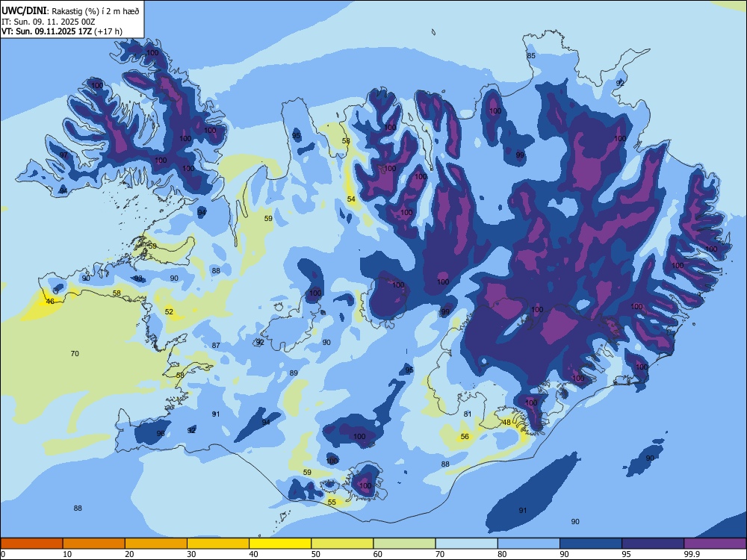Click the '55' humidity value on the map

point(332,502)
